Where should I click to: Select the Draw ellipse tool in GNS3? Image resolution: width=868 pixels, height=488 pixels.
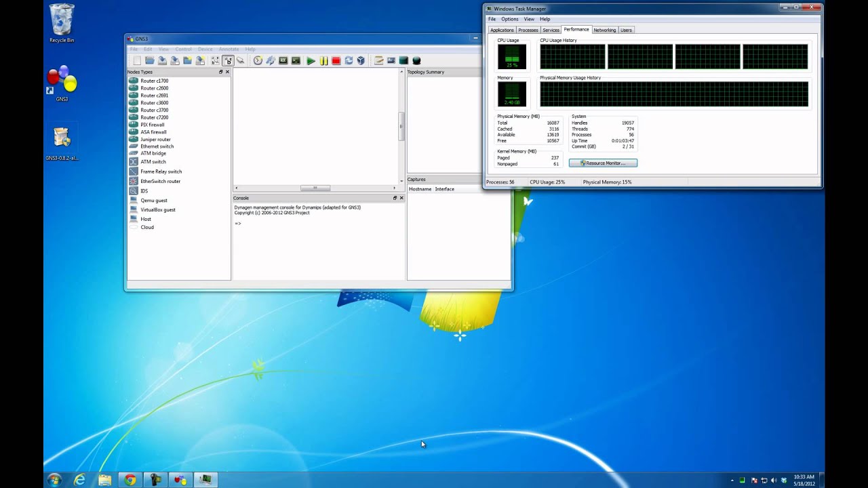click(416, 60)
